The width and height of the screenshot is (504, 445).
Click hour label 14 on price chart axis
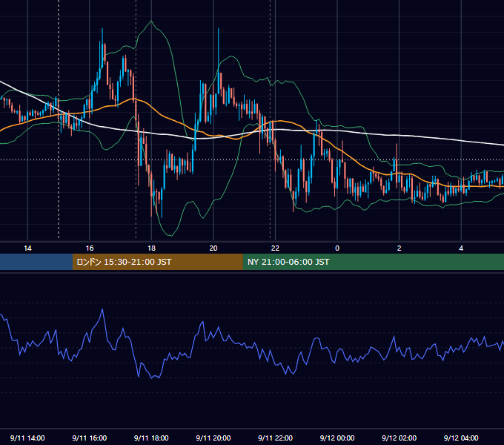[27, 248]
